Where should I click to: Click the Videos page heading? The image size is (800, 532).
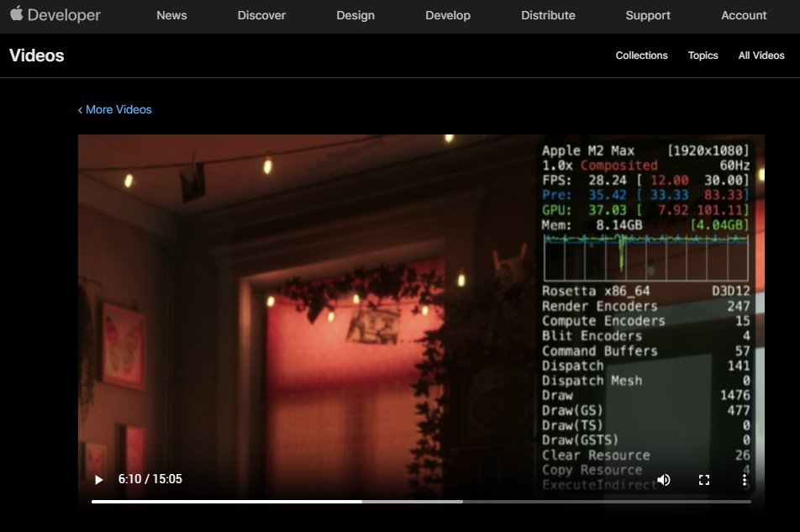(x=37, y=55)
